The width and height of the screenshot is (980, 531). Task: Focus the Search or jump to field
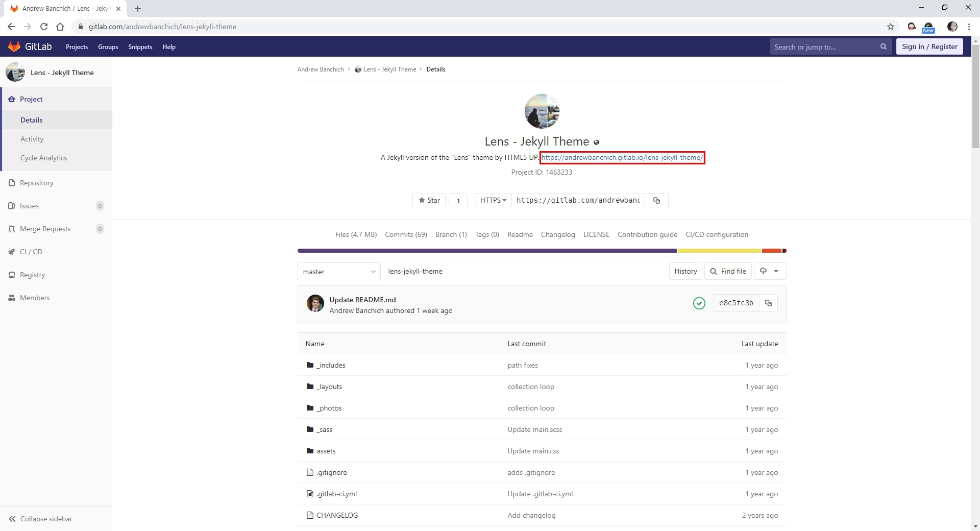(823, 47)
